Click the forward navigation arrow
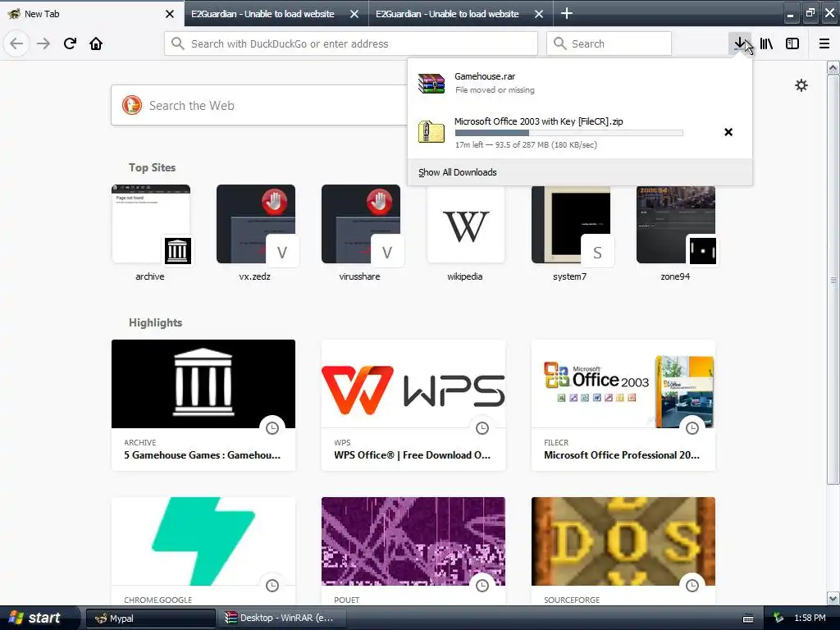Screen dimensions: 840x630 pos(43,43)
